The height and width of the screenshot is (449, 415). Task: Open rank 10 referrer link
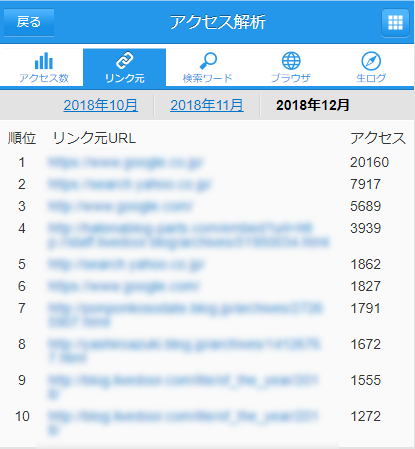click(183, 423)
